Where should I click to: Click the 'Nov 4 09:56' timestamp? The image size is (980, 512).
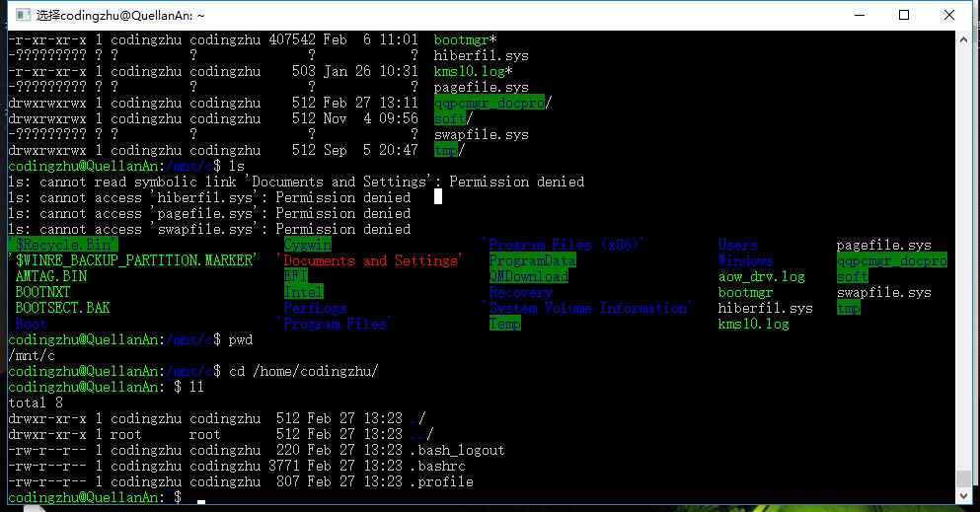coord(371,118)
